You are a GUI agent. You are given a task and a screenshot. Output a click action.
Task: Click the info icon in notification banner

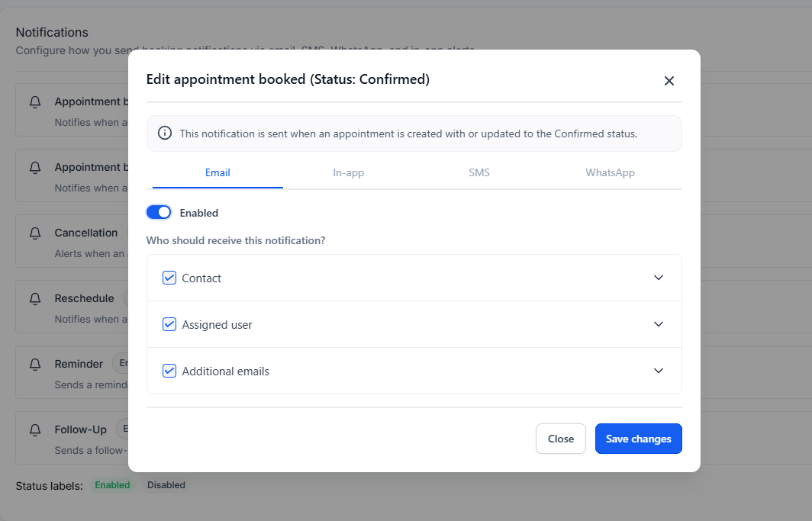165,133
